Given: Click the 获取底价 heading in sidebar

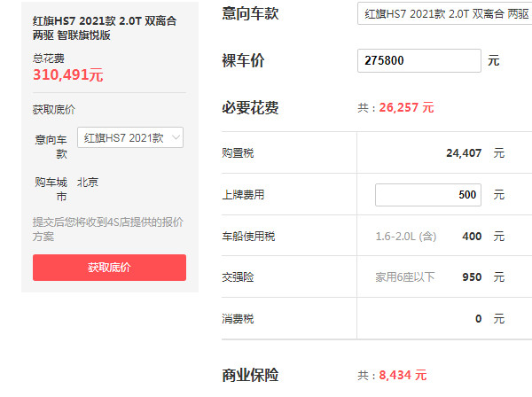Looking at the screenshot, I should point(54,110).
